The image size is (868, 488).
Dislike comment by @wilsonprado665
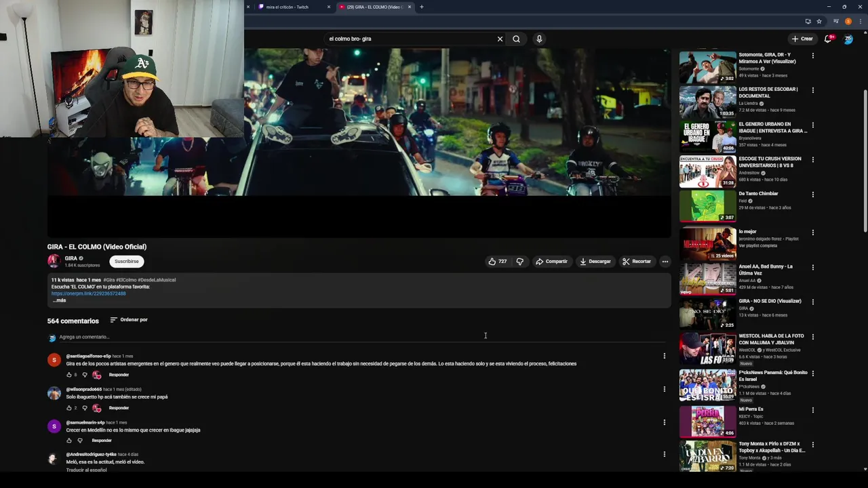(x=85, y=408)
